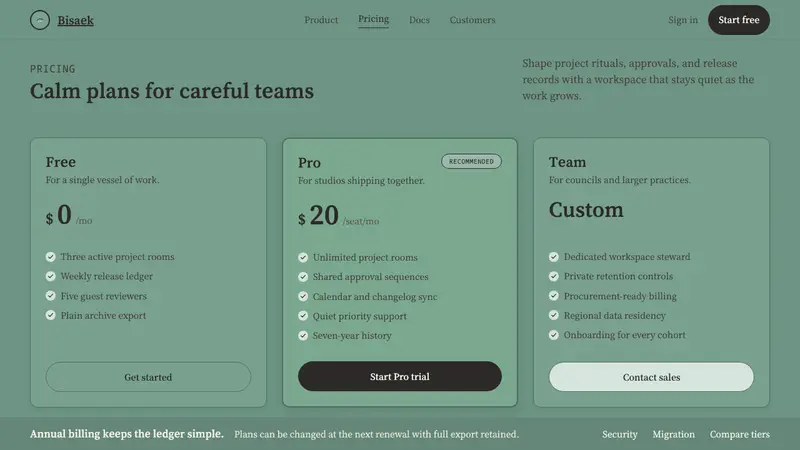Go to the Product nav item
Image resolution: width=800 pixels, height=450 pixels.
(321, 20)
